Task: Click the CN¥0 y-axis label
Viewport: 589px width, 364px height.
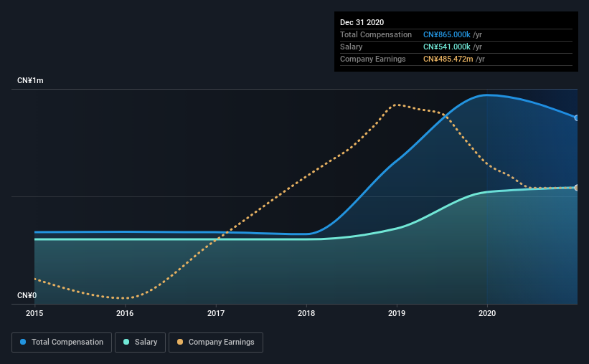Action: (x=27, y=295)
